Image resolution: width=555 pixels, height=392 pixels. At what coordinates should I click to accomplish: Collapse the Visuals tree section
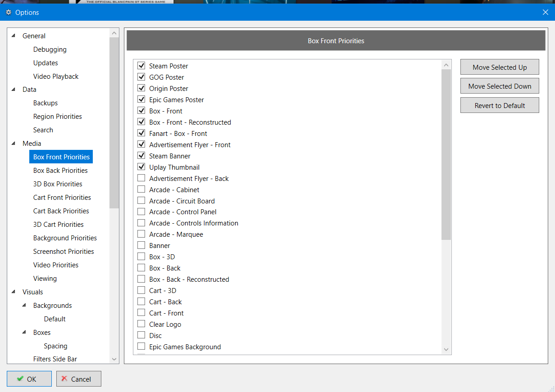13,292
